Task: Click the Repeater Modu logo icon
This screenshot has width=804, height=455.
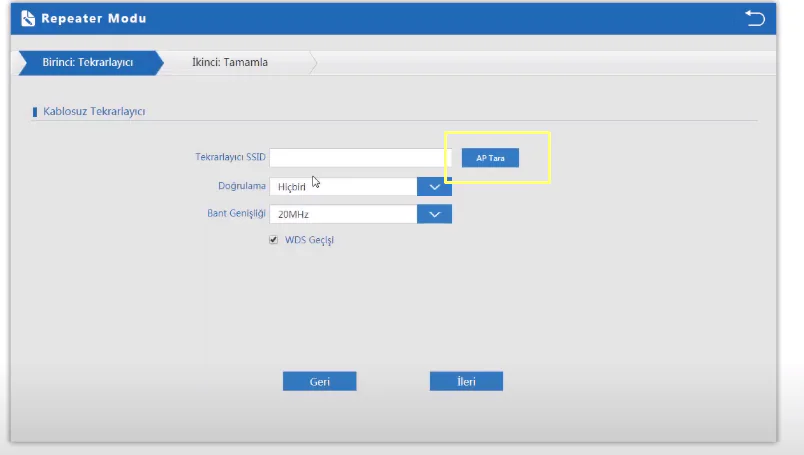Action: pos(27,18)
